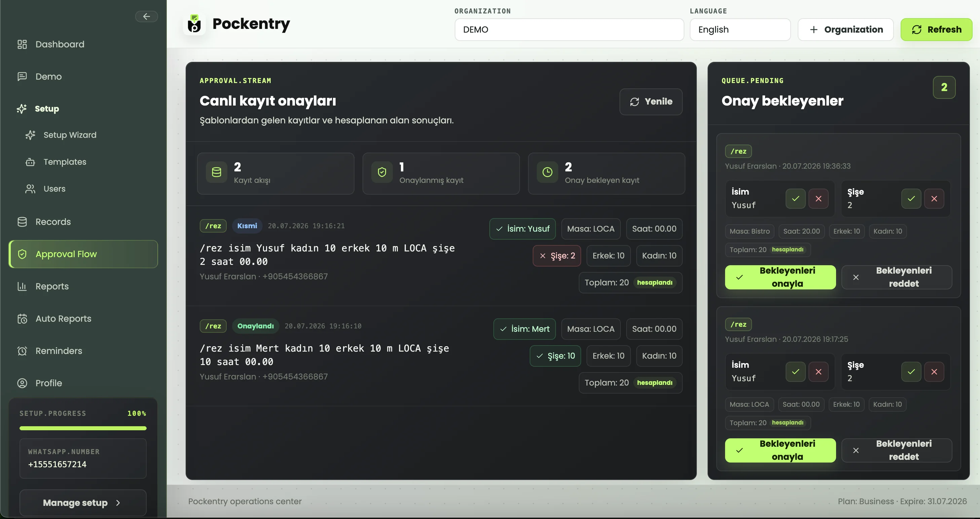Open the Language dropdown showing English
The height and width of the screenshot is (519, 980).
click(x=740, y=30)
